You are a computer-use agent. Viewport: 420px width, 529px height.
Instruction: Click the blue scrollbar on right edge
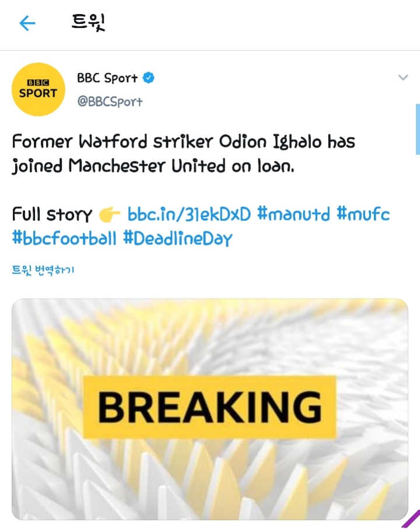click(x=417, y=128)
